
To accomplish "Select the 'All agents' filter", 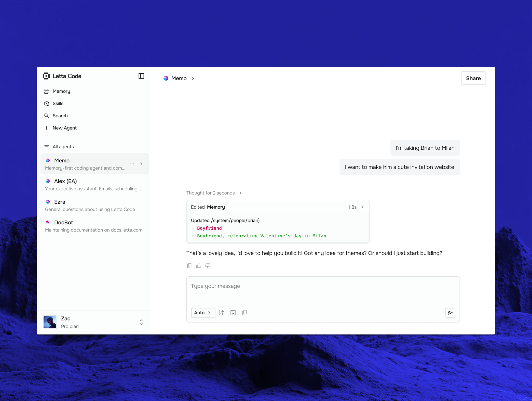I will point(63,147).
